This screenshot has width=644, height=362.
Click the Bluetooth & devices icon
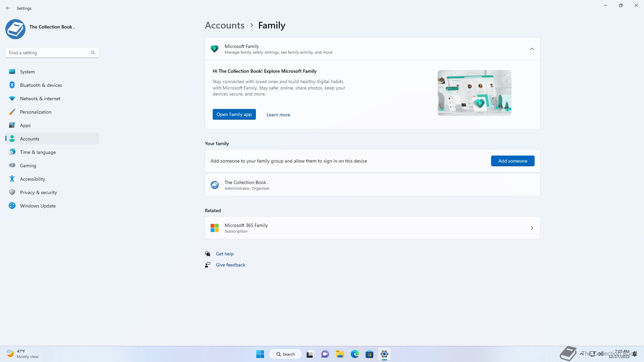tap(12, 85)
